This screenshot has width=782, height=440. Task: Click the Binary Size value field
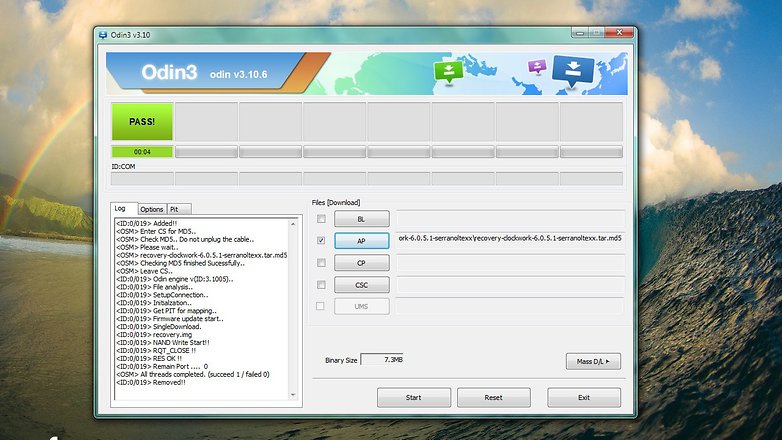(382, 359)
